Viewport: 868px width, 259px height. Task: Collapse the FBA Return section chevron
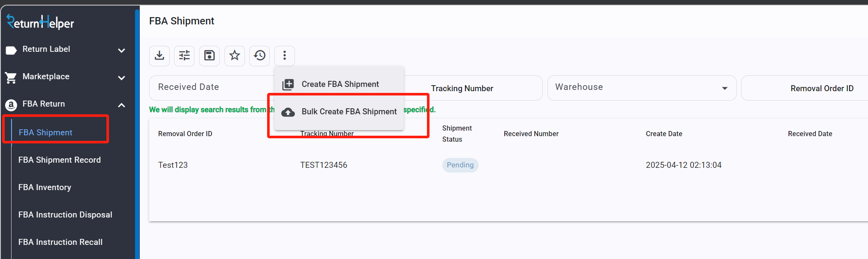coord(121,105)
